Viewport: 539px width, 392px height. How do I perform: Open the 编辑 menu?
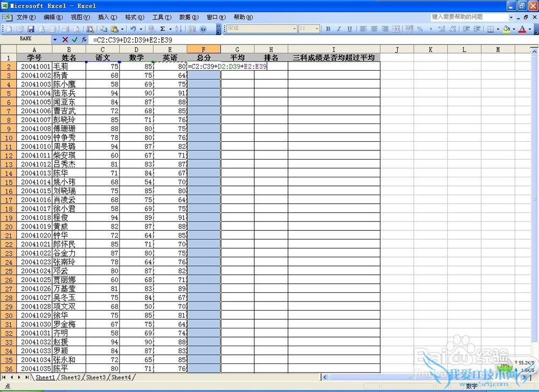pyautogui.click(x=53, y=17)
